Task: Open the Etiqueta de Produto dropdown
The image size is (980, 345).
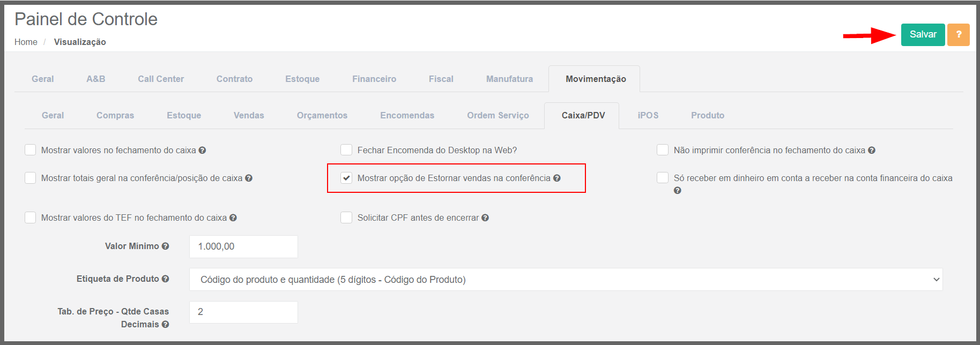Action: pyautogui.click(x=566, y=280)
